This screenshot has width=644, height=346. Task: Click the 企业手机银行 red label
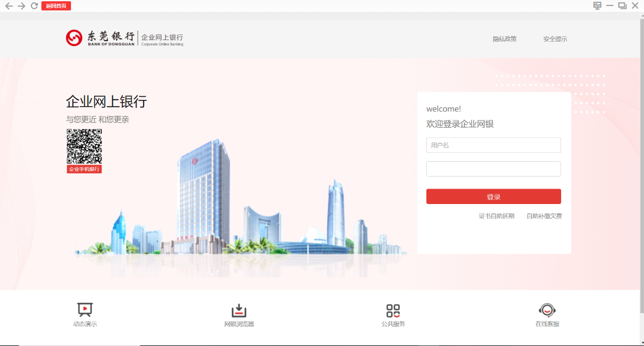[x=84, y=169]
